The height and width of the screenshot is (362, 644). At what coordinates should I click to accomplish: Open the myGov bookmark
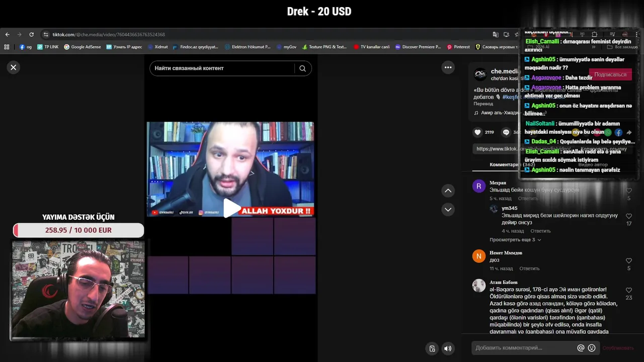coord(287,47)
